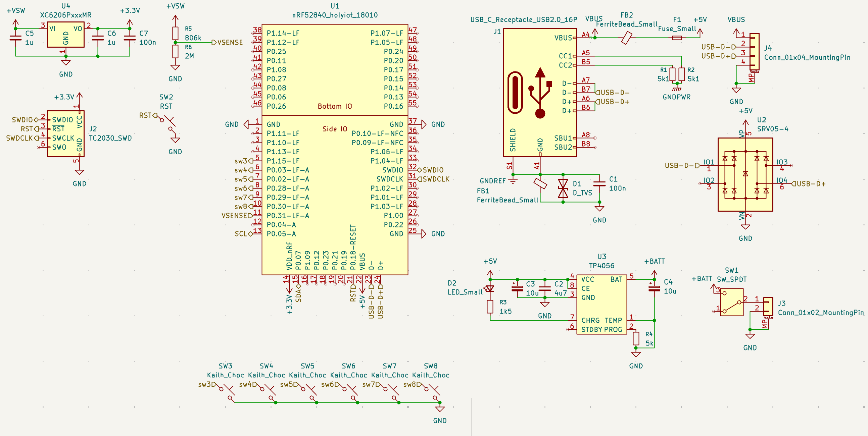Click the USB-C receptacle symbol J1
The image size is (868, 436).
[539, 92]
